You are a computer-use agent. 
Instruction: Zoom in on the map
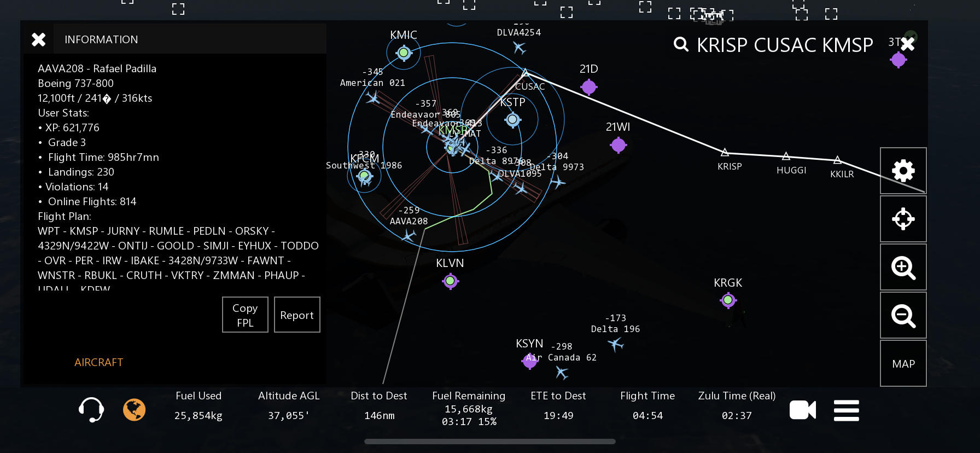[x=903, y=267]
